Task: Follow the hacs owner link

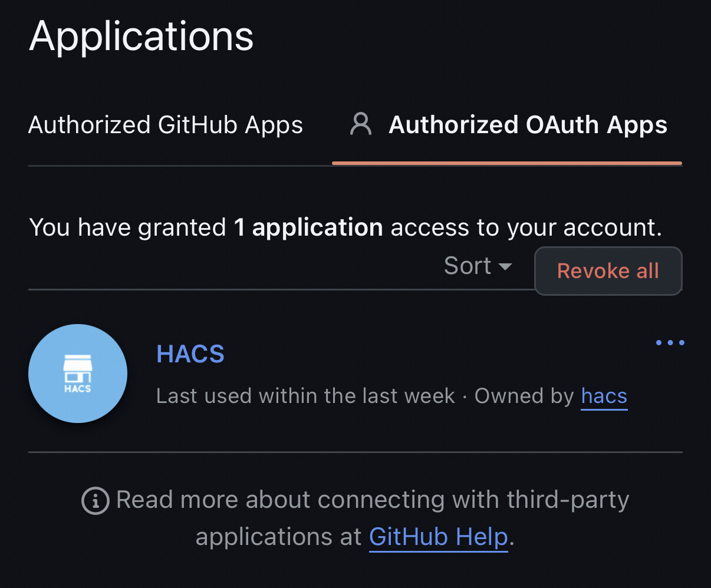Action: pos(604,397)
